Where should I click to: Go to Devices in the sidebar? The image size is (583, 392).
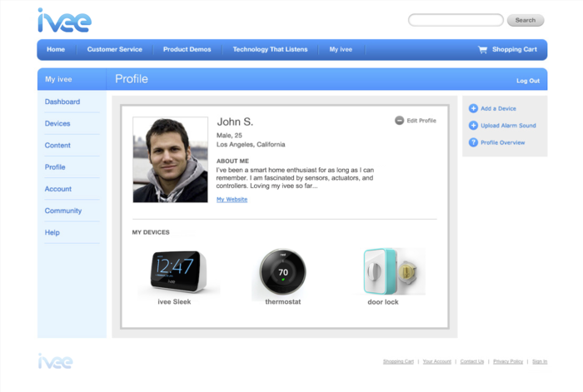[57, 124]
